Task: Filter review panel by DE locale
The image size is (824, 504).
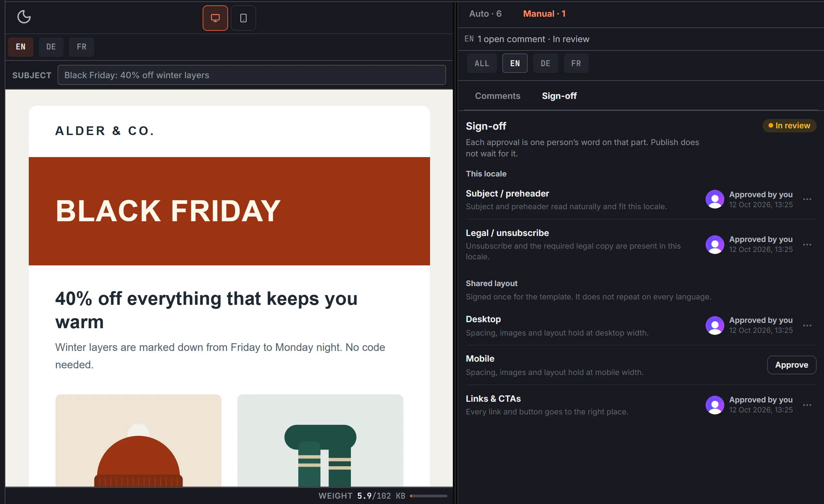Action: tap(545, 63)
